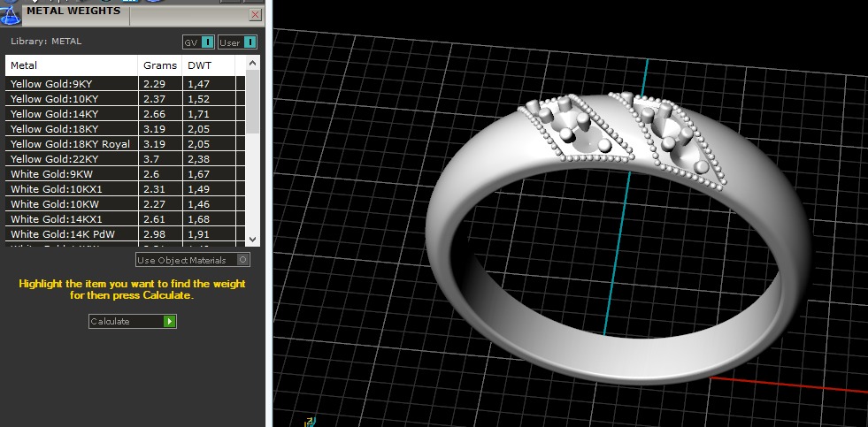Click the 1,71 DWT value
868x427 pixels.
point(198,114)
